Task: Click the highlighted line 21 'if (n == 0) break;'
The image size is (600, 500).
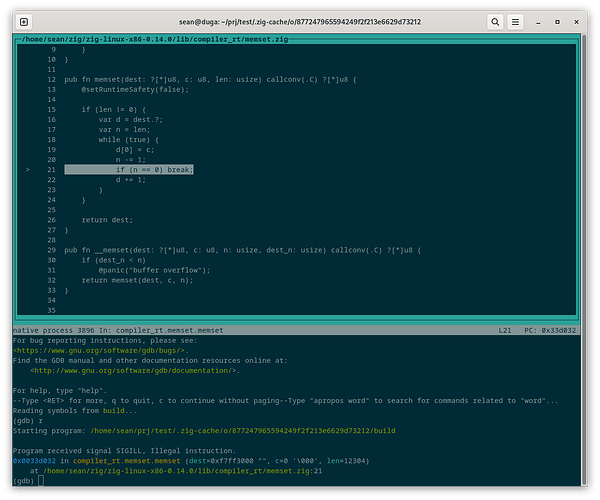Action: click(129, 170)
